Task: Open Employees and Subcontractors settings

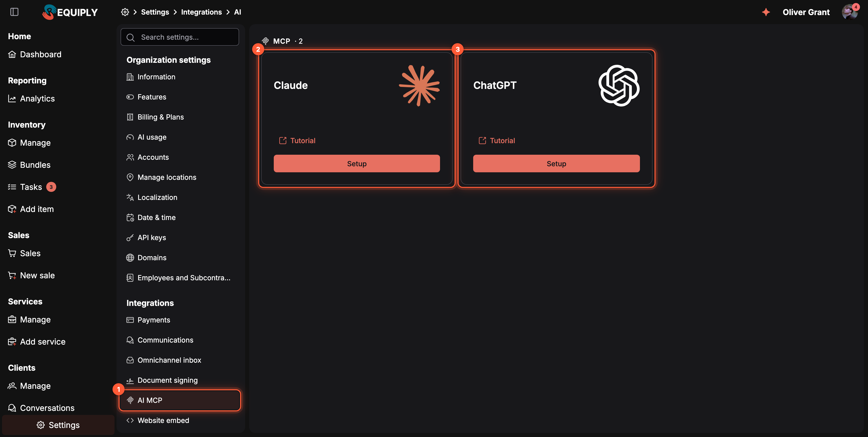Action: coord(178,278)
